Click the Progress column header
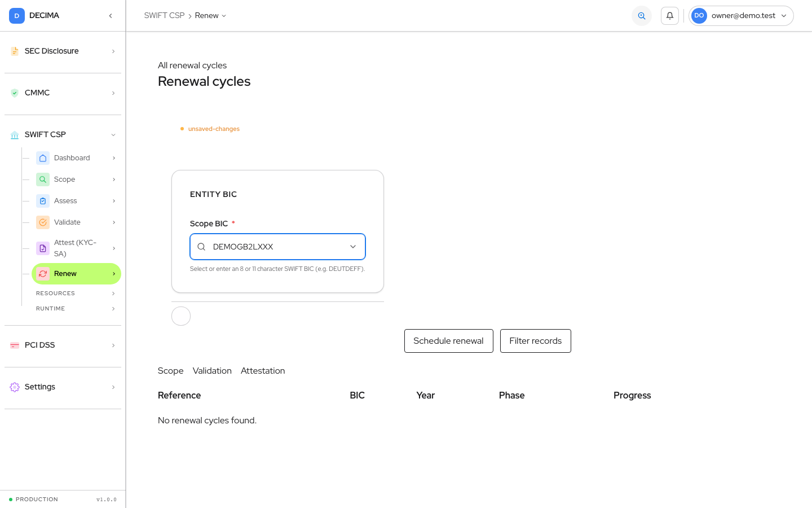The width and height of the screenshot is (812, 508). [632, 396]
